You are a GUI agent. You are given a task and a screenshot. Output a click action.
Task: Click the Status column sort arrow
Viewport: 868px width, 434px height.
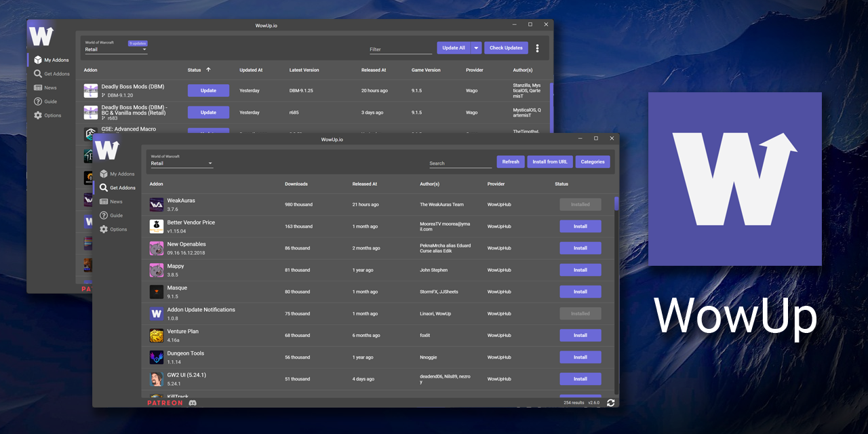coord(208,70)
